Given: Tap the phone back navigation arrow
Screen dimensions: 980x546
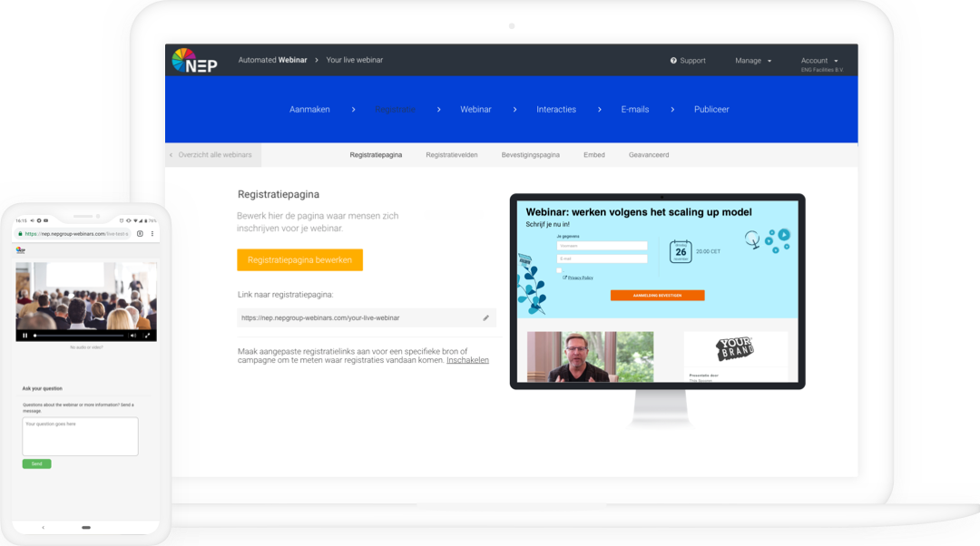Looking at the screenshot, I should (x=44, y=528).
